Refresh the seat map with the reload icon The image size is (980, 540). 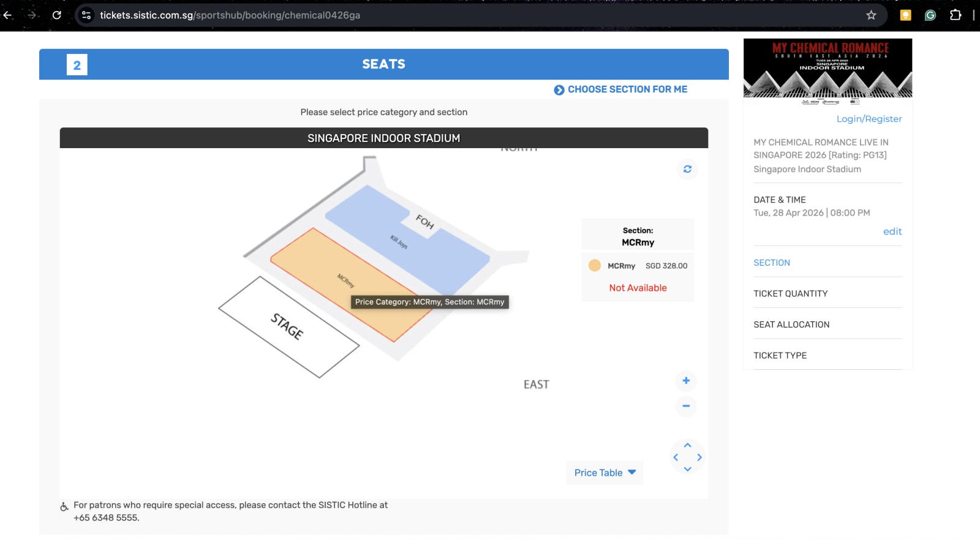(x=687, y=169)
